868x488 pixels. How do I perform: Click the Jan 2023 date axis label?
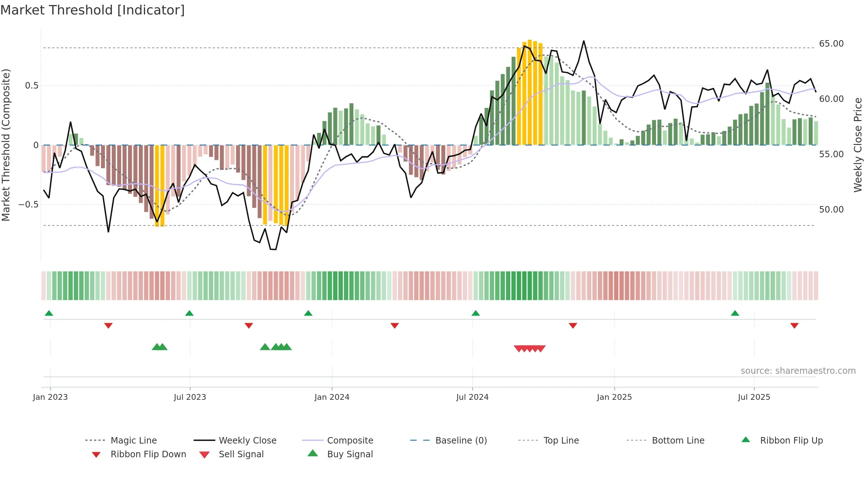[50, 397]
